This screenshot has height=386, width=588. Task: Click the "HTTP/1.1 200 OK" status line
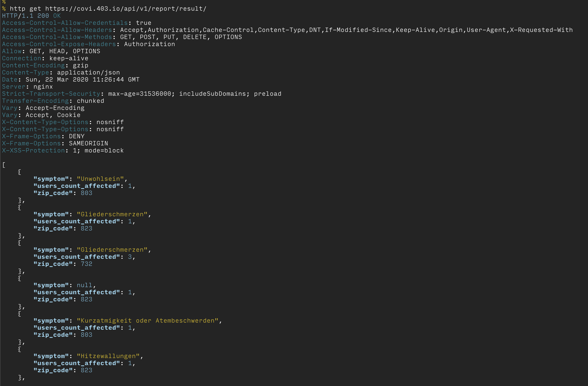31,16
